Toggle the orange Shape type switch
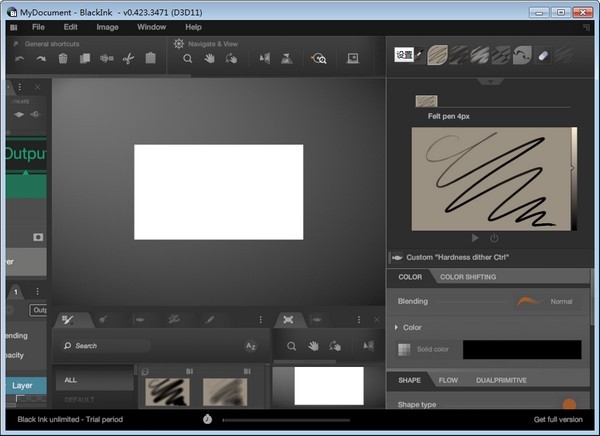600x436 pixels. [568, 405]
